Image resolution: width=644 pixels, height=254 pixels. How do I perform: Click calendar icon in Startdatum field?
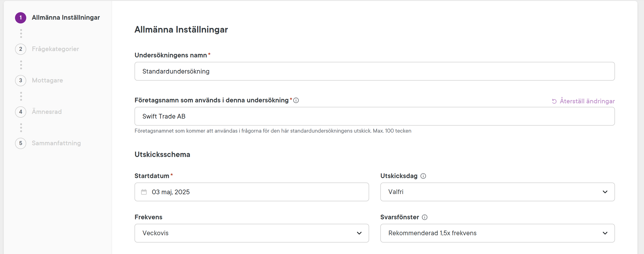(x=144, y=192)
